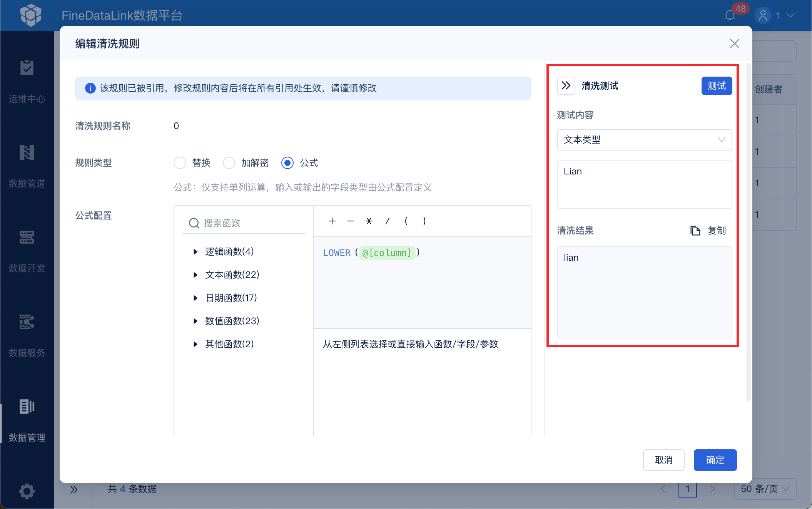
Task: Collapse the 清洗测试 panel with double-arrow icon
Action: [x=566, y=85]
